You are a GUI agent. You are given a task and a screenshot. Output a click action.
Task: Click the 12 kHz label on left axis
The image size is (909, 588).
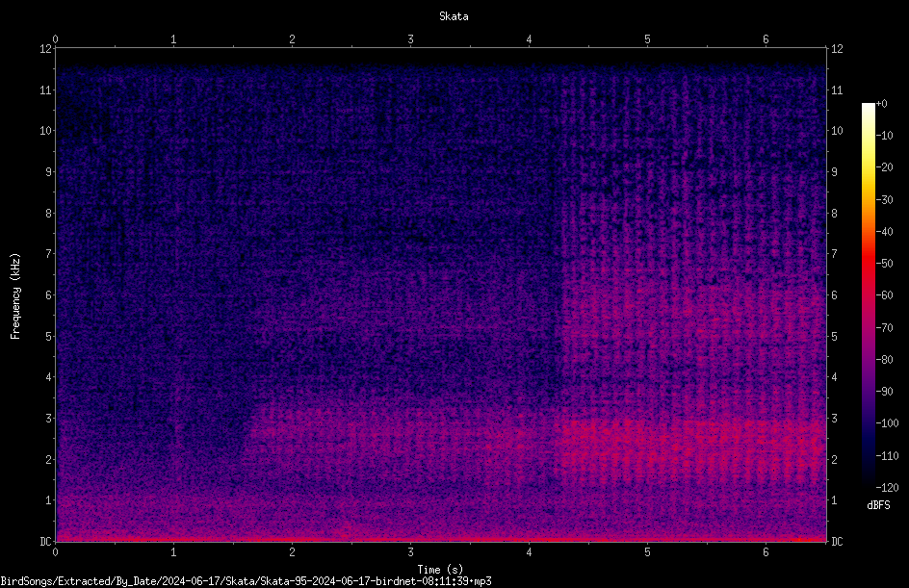point(46,49)
